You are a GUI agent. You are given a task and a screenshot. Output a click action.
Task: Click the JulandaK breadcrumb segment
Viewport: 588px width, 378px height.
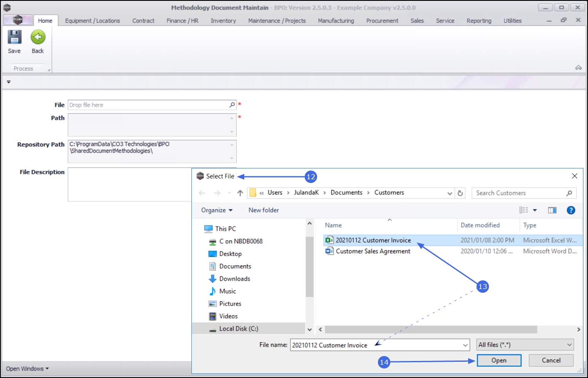click(306, 193)
